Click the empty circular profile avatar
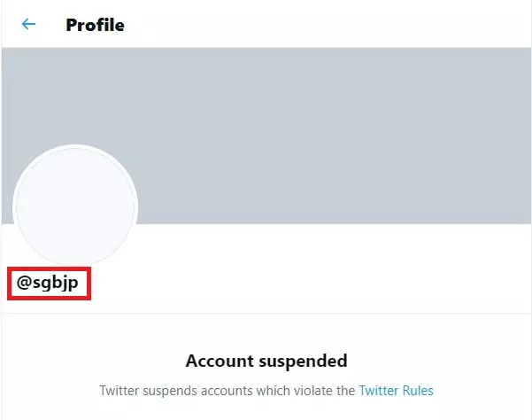 75,206
